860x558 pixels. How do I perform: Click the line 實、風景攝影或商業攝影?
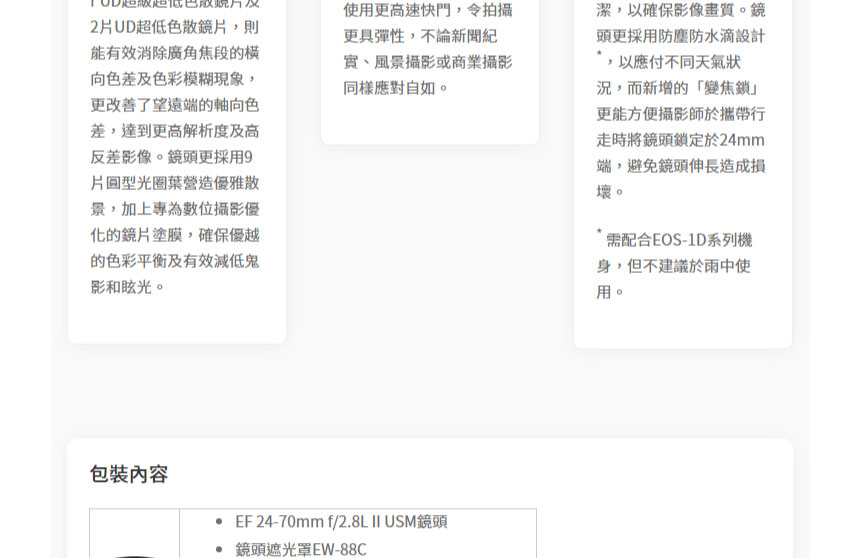coord(428,62)
